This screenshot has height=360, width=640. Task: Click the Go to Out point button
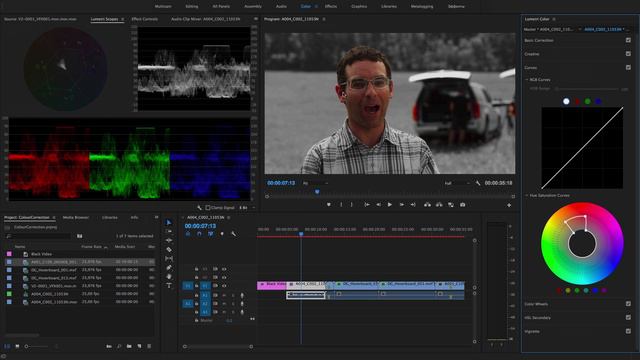click(x=413, y=204)
